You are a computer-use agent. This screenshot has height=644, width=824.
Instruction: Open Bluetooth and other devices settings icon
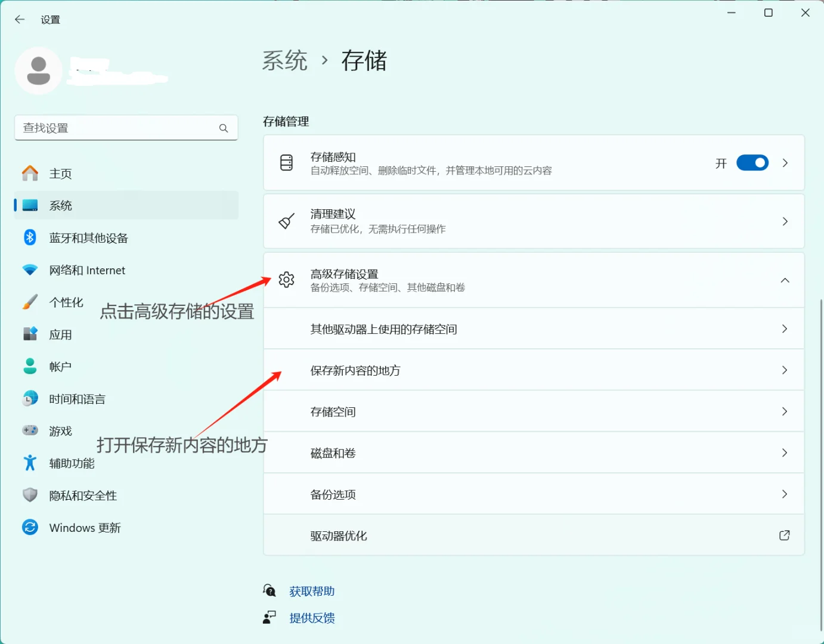30,237
